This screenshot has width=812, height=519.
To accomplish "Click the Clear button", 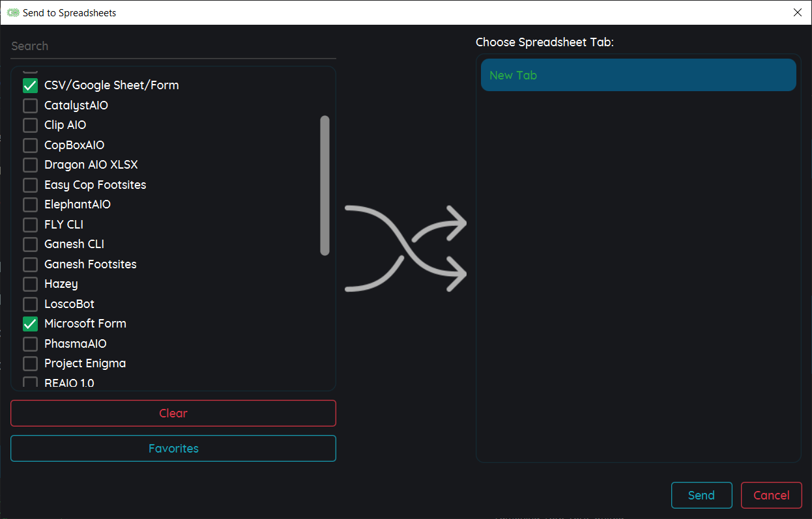I will pos(173,414).
